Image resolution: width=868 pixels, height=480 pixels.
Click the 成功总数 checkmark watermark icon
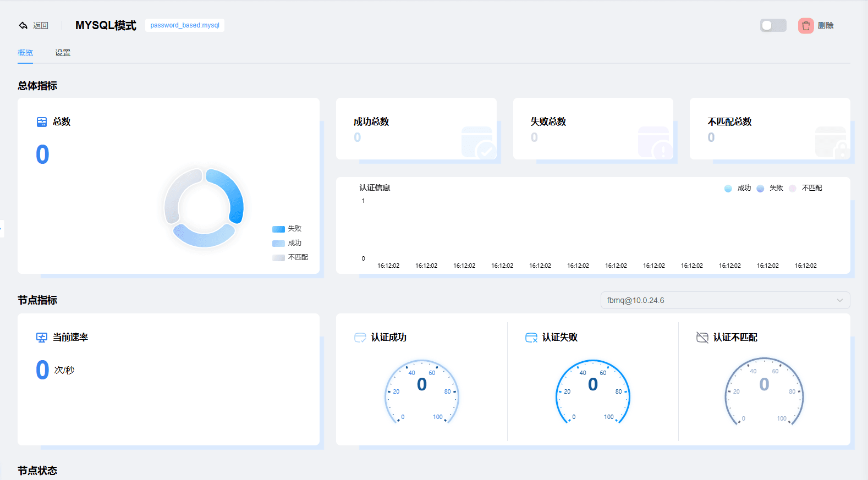coord(479,143)
